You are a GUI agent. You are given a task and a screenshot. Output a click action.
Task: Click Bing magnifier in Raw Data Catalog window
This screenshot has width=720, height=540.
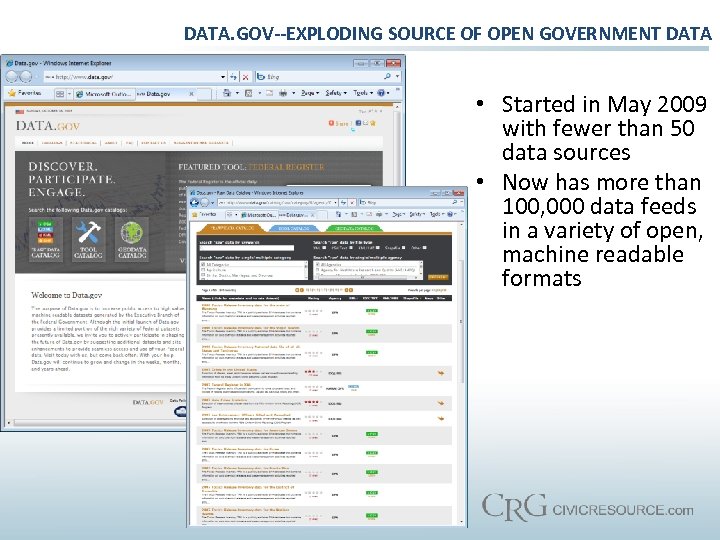pyautogui.click(x=454, y=202)
